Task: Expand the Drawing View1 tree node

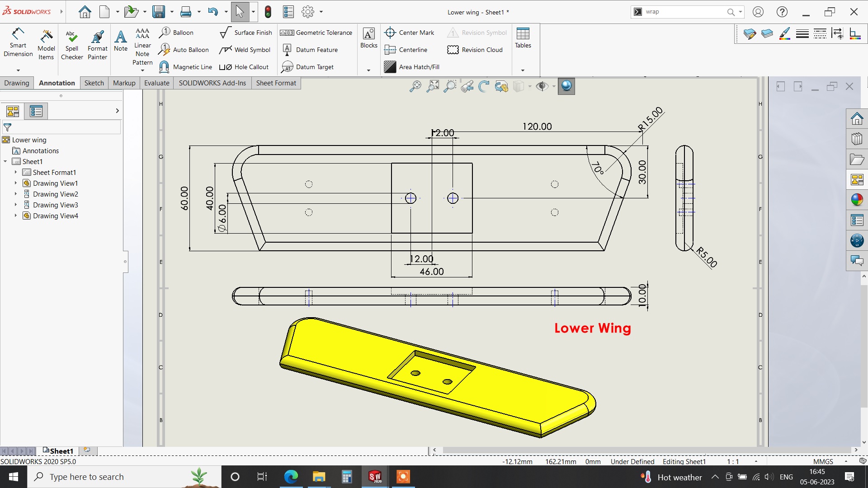Action: [x=16, y=183]
